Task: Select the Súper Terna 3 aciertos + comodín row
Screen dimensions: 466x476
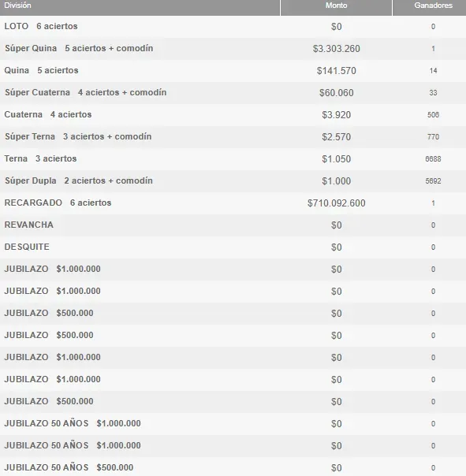Action: (233, 136)
